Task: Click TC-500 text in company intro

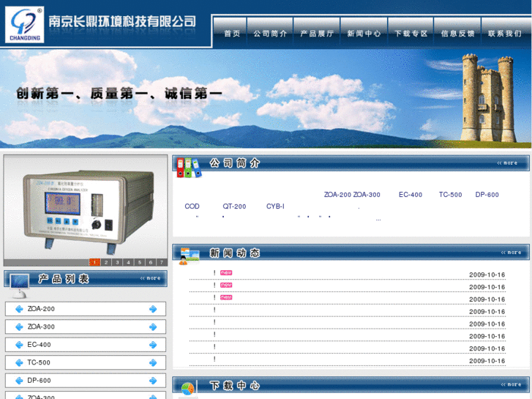Action: 450,195
